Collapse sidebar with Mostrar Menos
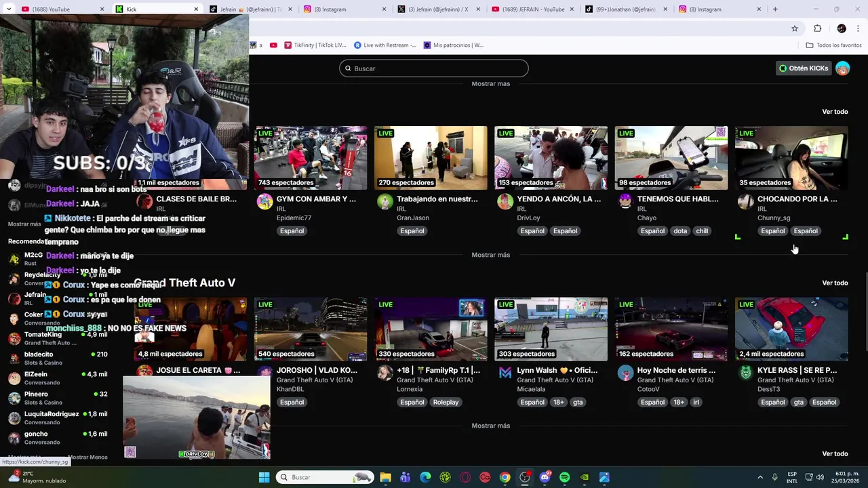The height and width of the screenshot is (488, 868). [88, 457]
